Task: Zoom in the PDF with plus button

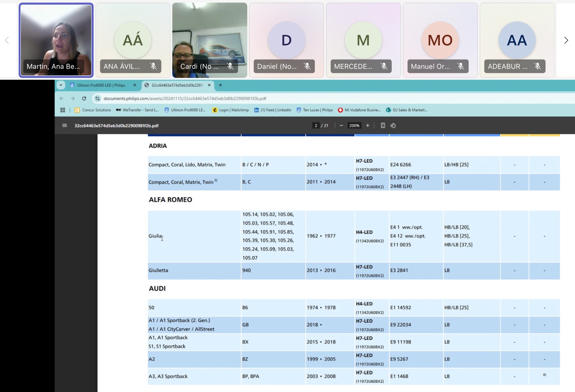Action: click(x=368, y=126)
